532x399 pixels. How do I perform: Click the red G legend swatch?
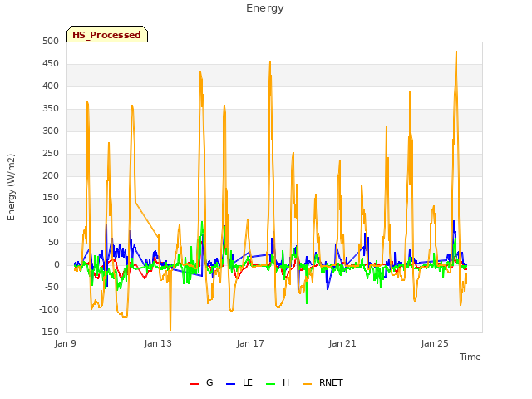coord(194,384)
